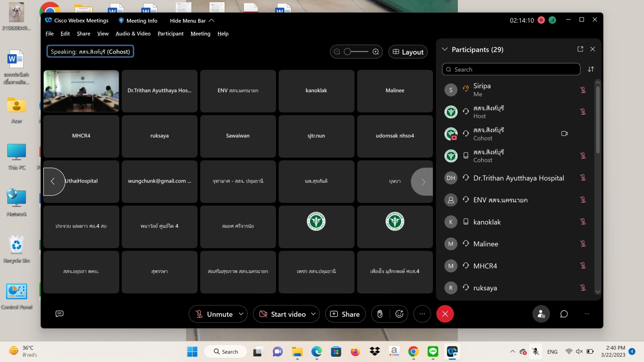Open the Edit menu
Viewport: 644px width, 362px height.
click(65, 34)
